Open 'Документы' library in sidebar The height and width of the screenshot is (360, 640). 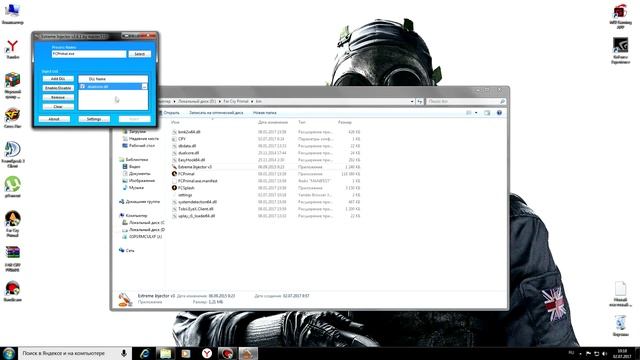pyautogui.click(x=140, y=173)
